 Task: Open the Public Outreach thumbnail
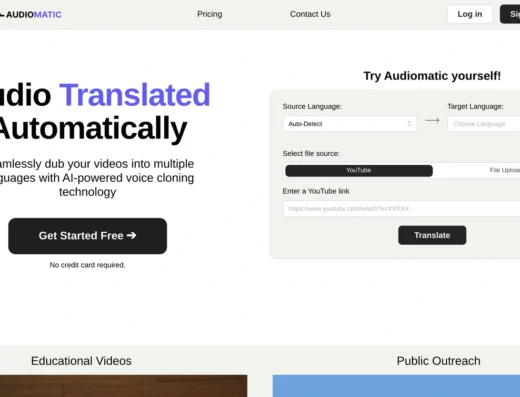tap(396, 386)
